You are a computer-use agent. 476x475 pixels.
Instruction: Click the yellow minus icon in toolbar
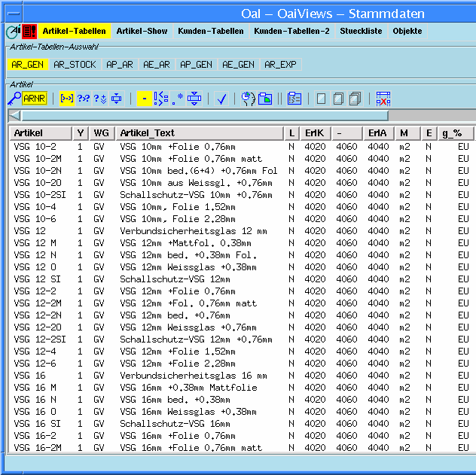(x=144, y=99)
